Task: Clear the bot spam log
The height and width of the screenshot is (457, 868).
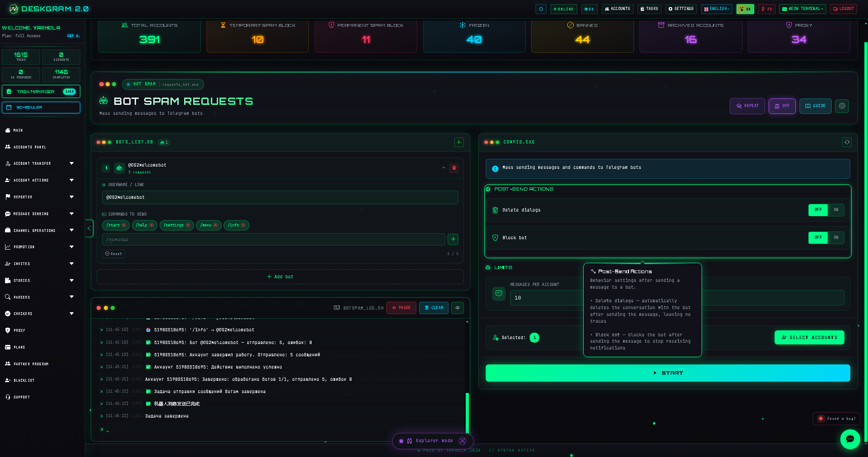Action: pyautogui.click(x=434, y=308)
